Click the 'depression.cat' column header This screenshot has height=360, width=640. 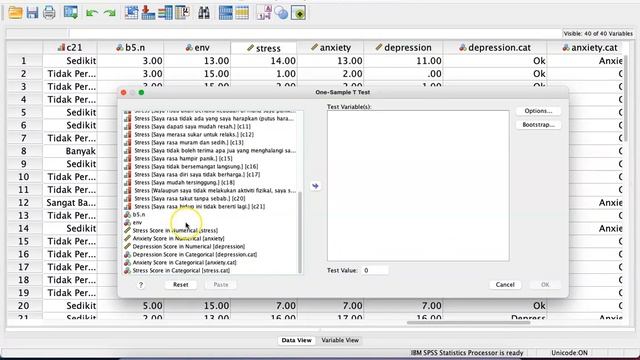495,48
